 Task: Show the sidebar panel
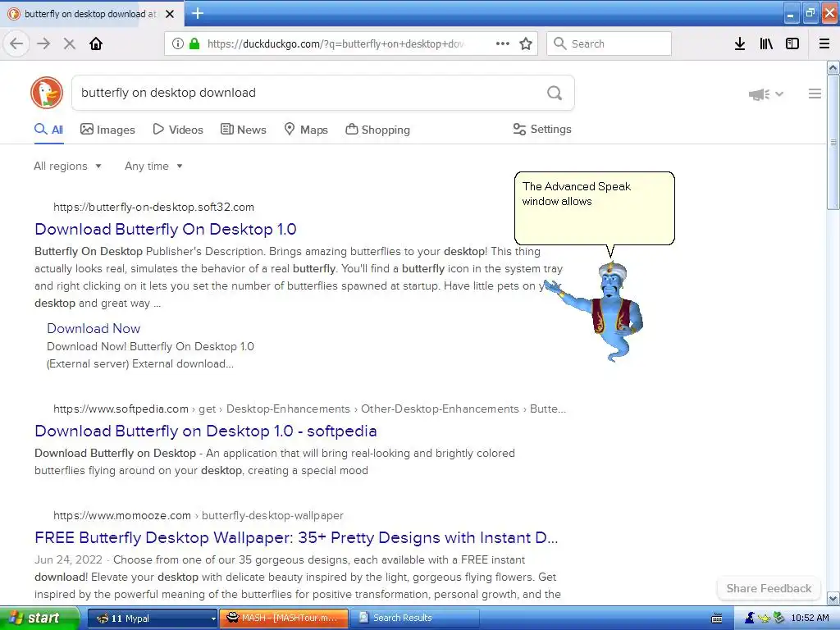792,43
